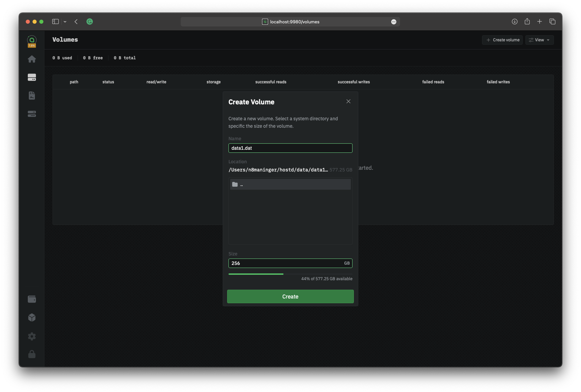Select the parent directory folder entry

(290, 185)
